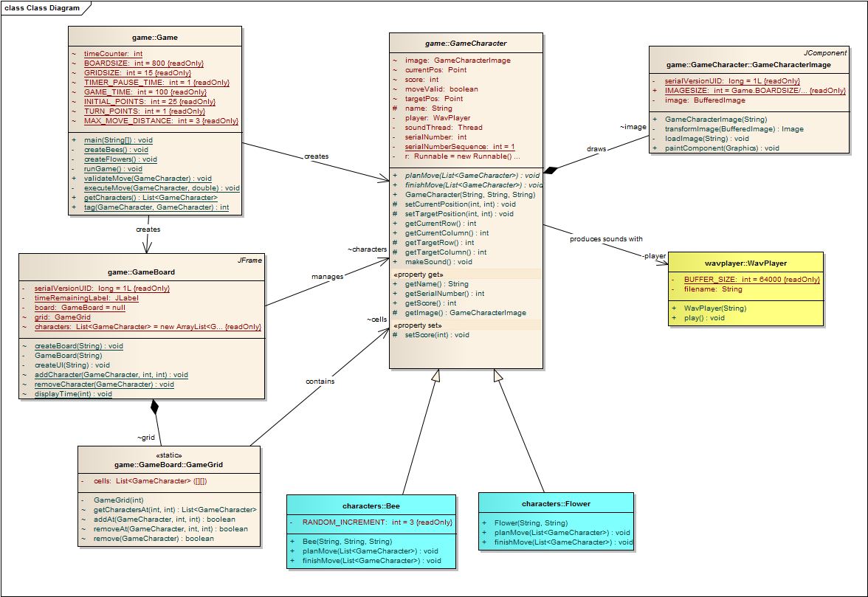
Task: Click the black composition diamond below GameBoard
Action: click(154, 407)
